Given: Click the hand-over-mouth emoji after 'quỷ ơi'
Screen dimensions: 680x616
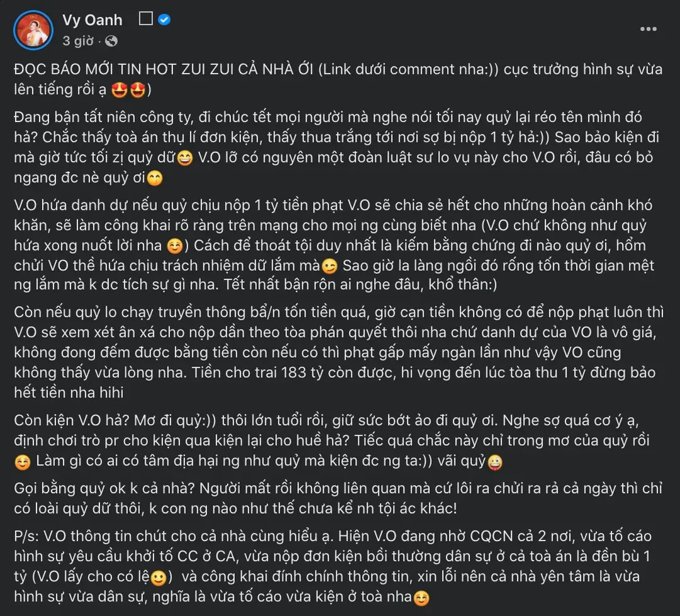Looking at the screenshot, I should [155, 180].
